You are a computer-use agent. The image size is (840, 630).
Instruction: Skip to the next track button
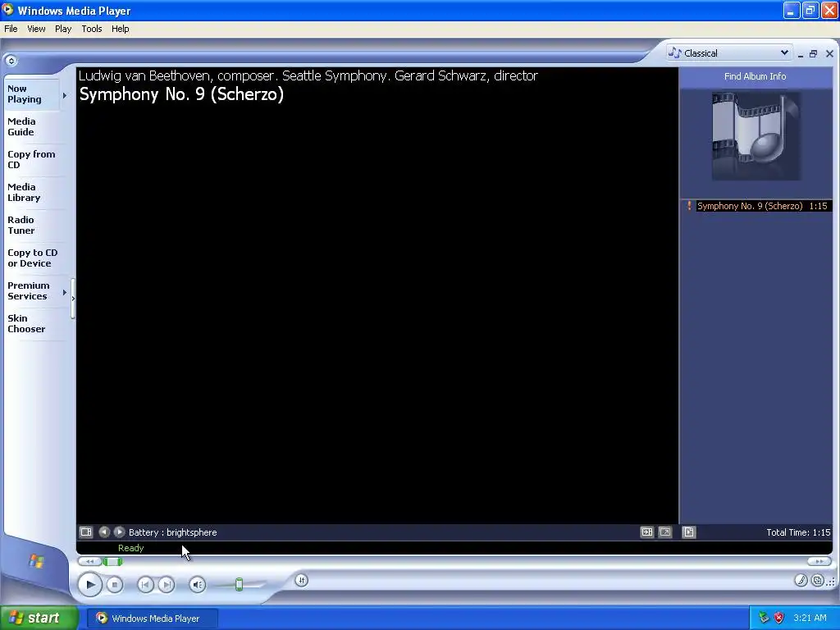click(x=167, y=584)
